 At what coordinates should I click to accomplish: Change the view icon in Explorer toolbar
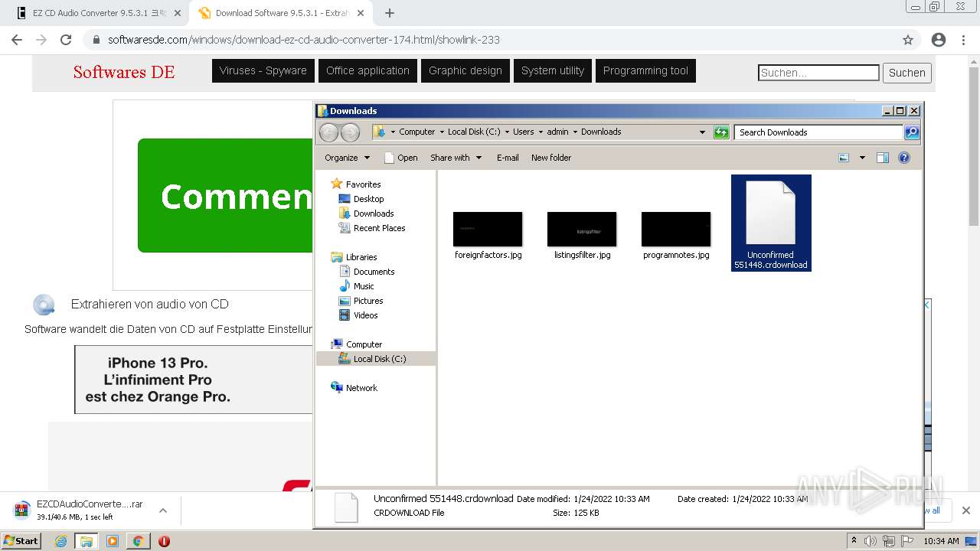click(x=844, y=158)
